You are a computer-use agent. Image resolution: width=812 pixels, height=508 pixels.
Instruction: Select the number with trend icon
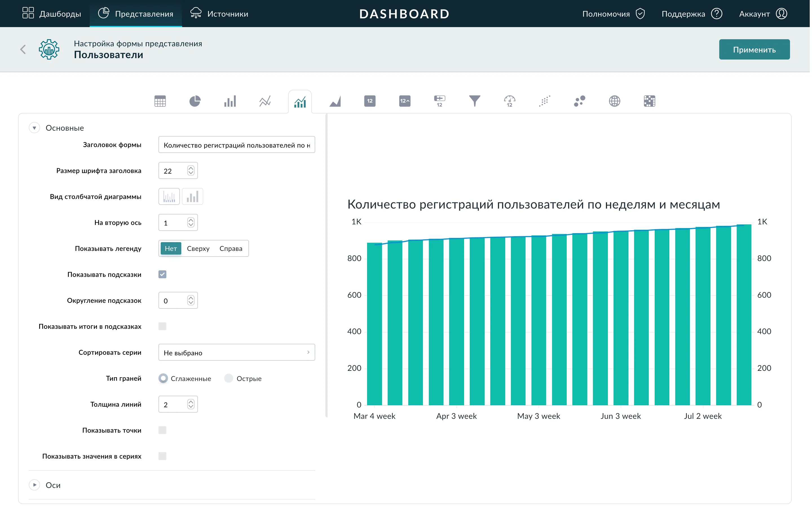(x=405, y=101)
